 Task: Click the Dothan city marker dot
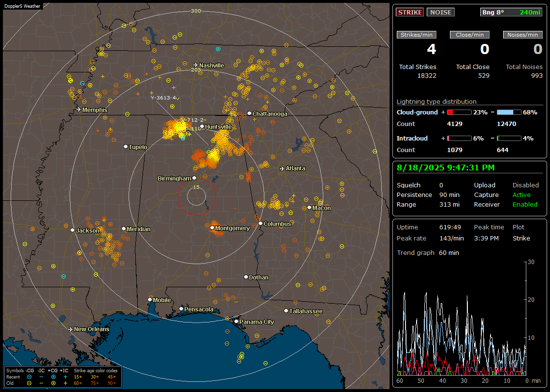click(x=246, y=277)
